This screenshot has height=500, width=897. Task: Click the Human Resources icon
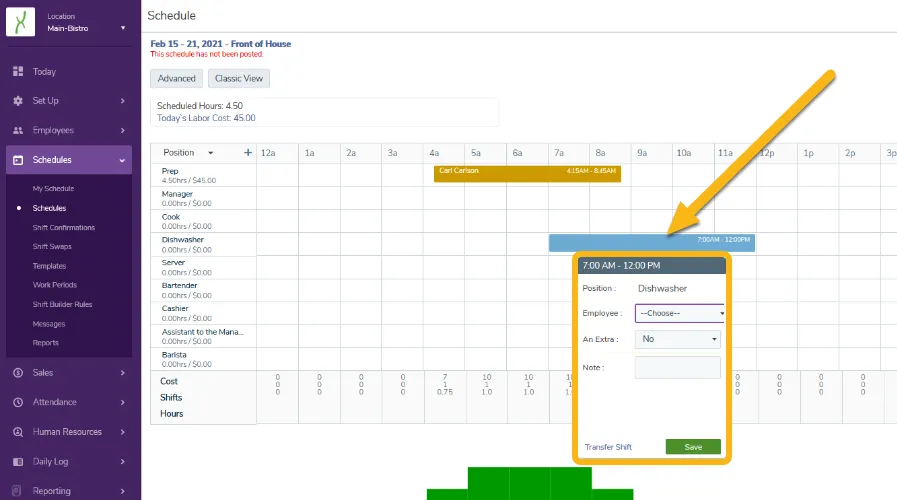pyautogui.click(x=18, y=432)
